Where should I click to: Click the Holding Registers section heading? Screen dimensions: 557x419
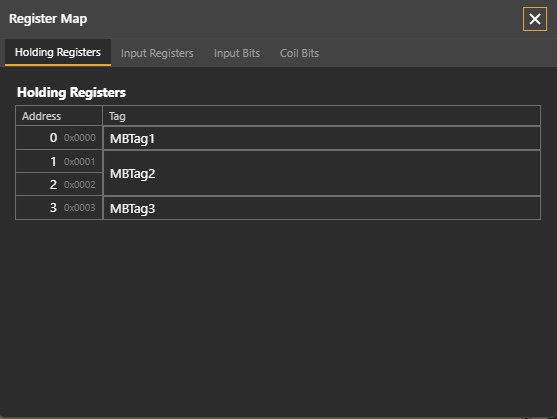pos(71,92)
